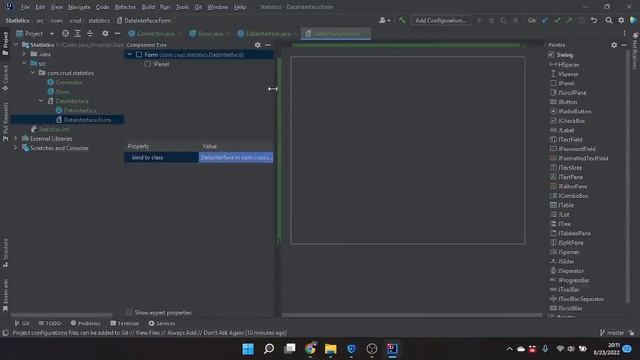The width and height of the screenshot is (640, 360).
Task: Select JSplitPane in palette
Action: click(x=567, y=243)
